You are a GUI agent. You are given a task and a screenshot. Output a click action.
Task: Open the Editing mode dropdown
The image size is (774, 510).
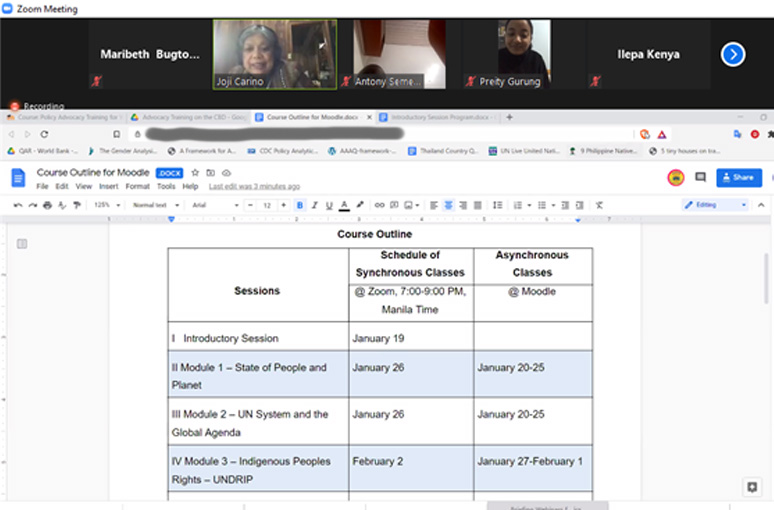click(715, 205)
